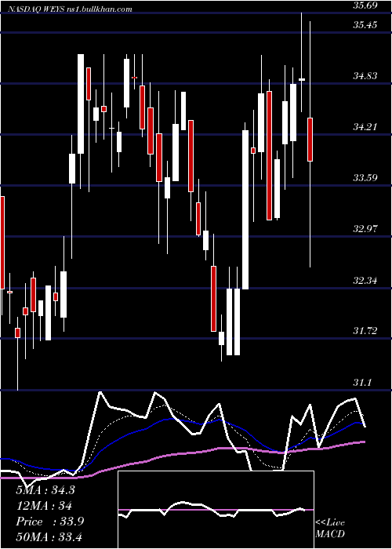Click the <<Live MACD label

click(330, 528)
